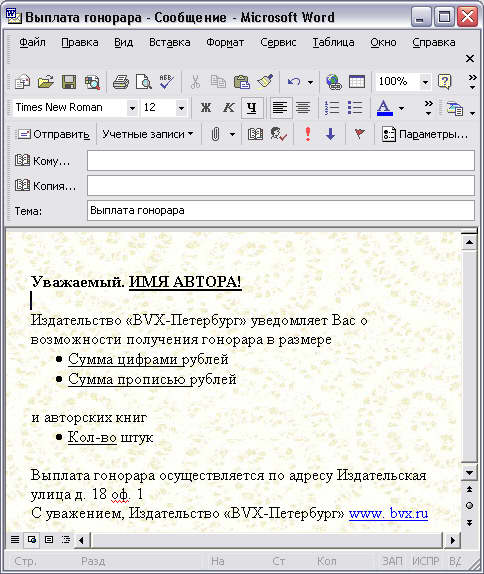Open the Вставка menu
The width and height of the screenshot is (484, 574).
pyautogui.click(x=170, y=42)
